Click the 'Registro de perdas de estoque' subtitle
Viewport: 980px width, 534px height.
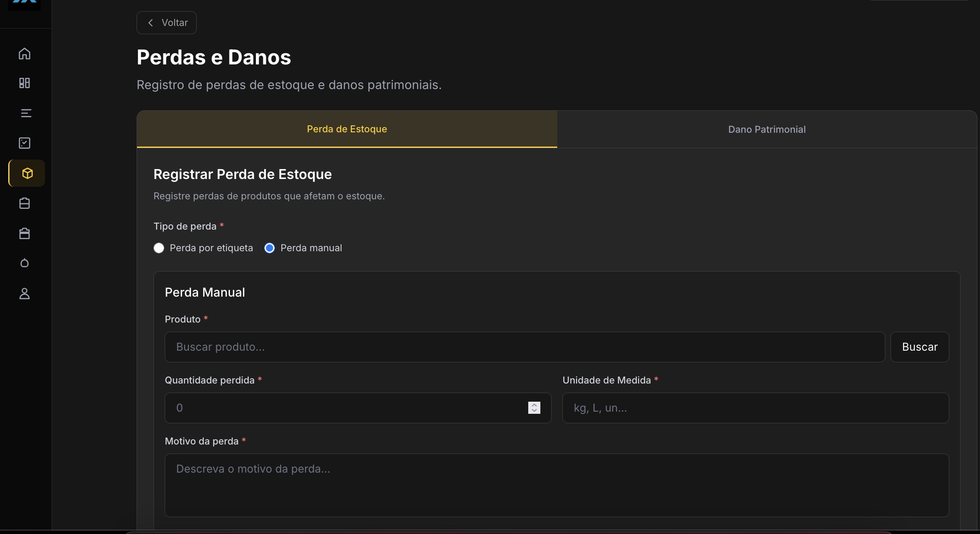point(289,85)
